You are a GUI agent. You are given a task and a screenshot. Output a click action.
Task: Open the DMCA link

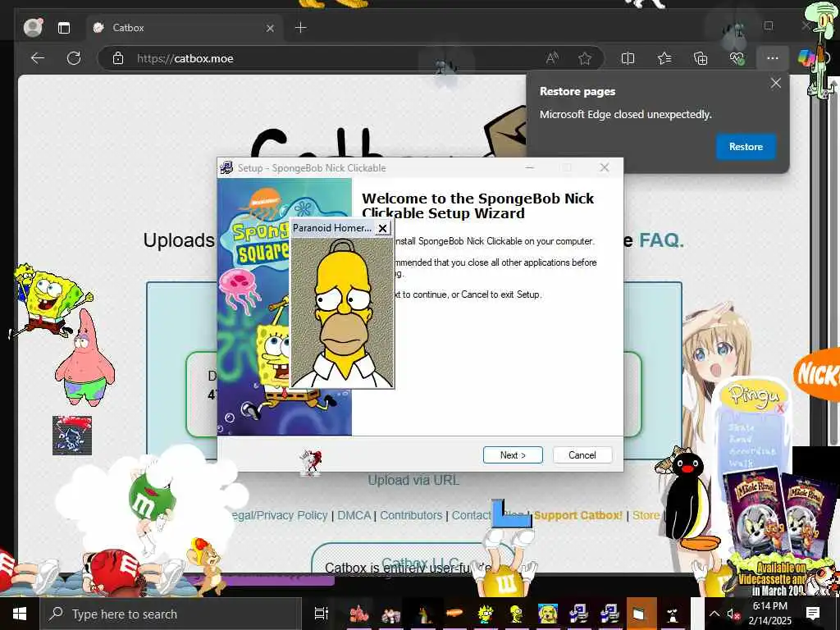click(x=354, y=515)
